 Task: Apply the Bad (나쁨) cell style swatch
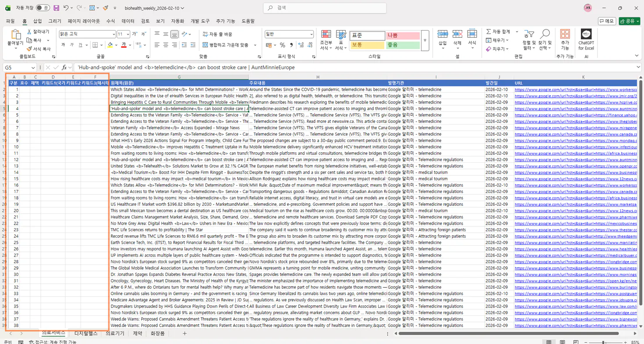click(403, 36)
